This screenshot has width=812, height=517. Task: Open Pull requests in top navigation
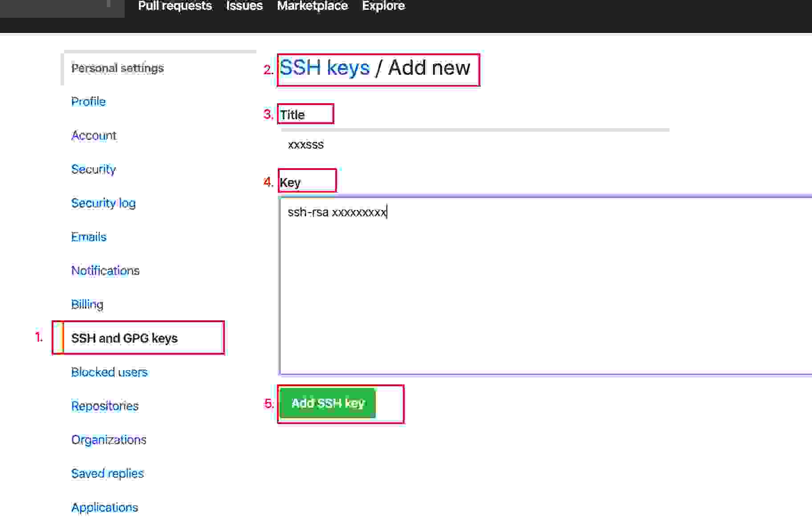175,6
